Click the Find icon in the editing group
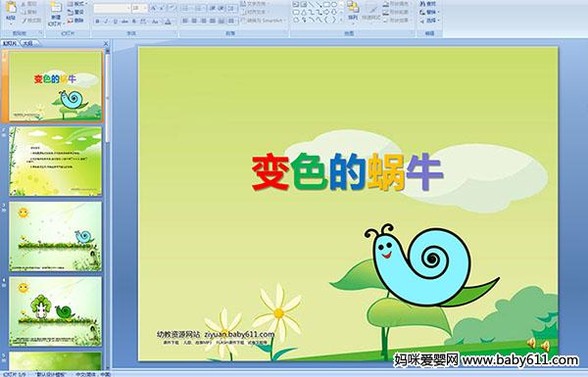Viewport: 588px width, 377px height. [428, 4]
